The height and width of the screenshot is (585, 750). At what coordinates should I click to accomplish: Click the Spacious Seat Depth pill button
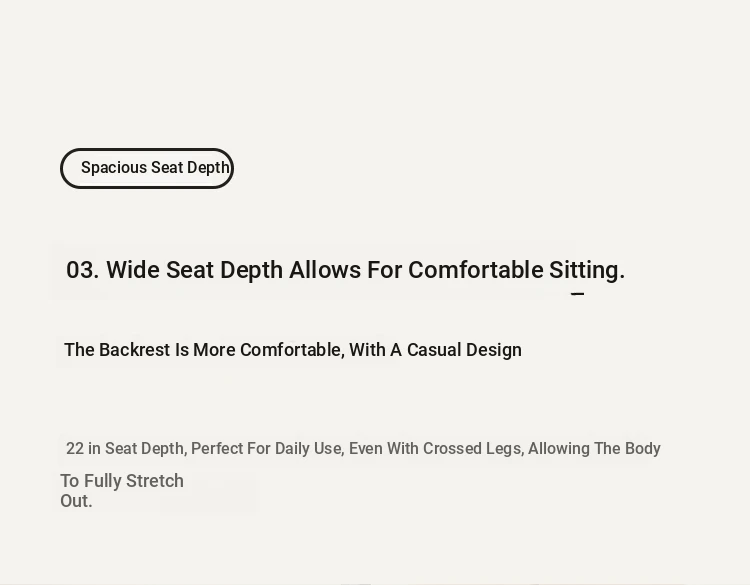click(x=147, y=168)
